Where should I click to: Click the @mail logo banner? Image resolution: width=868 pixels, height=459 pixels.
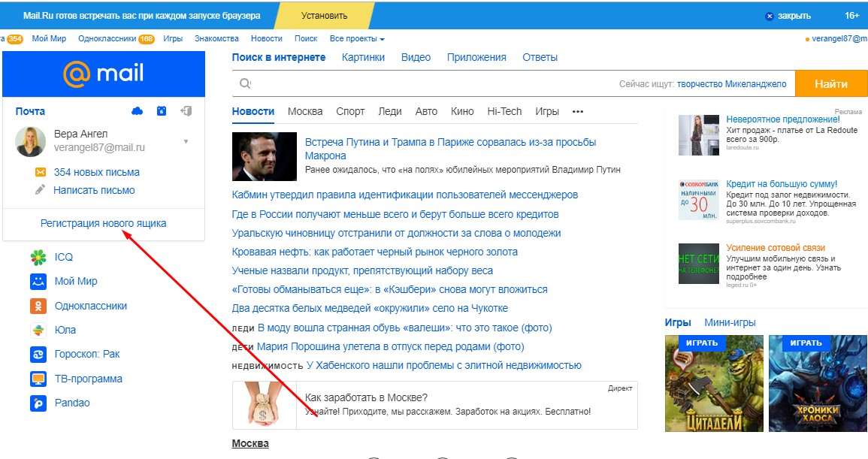pyautogui.click(x=104, y=74)
